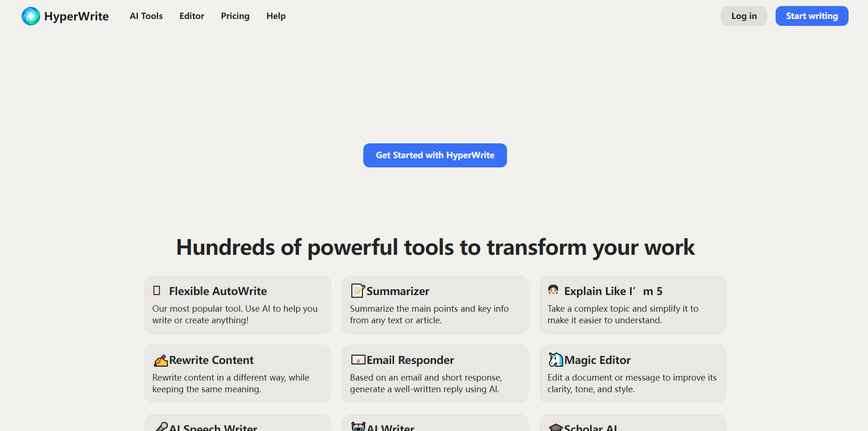Screen dimensions: 868x431
Task: Click 'Based on an email and short response' text
Action: [x=426, y=383]
